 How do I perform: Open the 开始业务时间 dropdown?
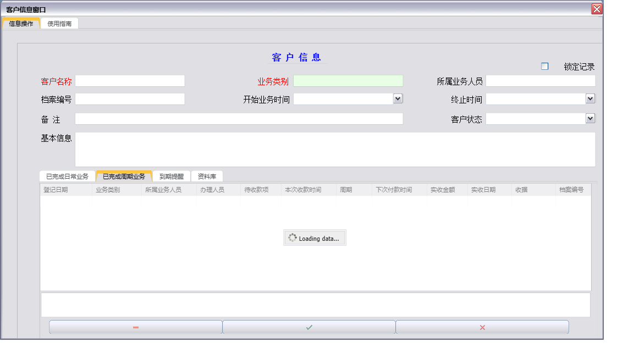coord(398,98)
